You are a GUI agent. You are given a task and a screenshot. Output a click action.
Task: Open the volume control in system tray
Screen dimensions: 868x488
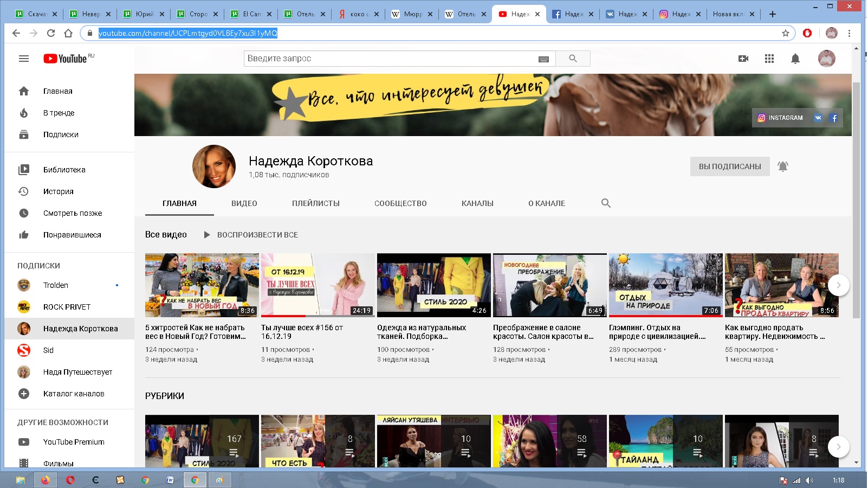pyautogui.click(x=809, y=480)
